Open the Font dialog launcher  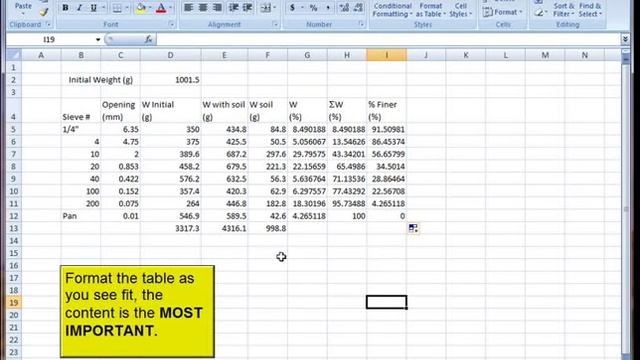171,24
